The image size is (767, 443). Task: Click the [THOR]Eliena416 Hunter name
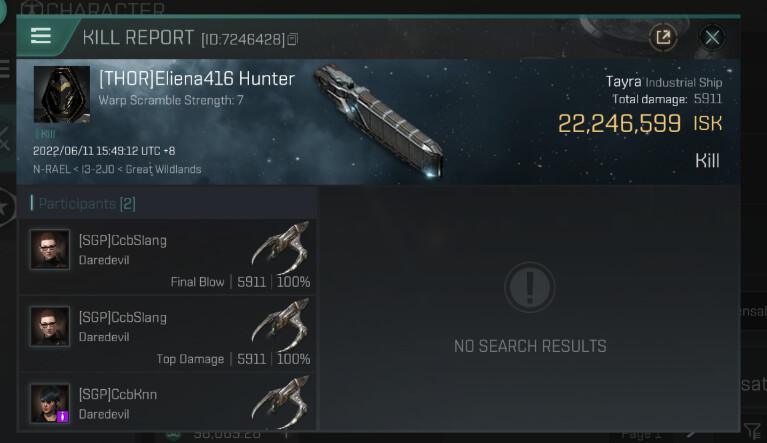(197, 79)
